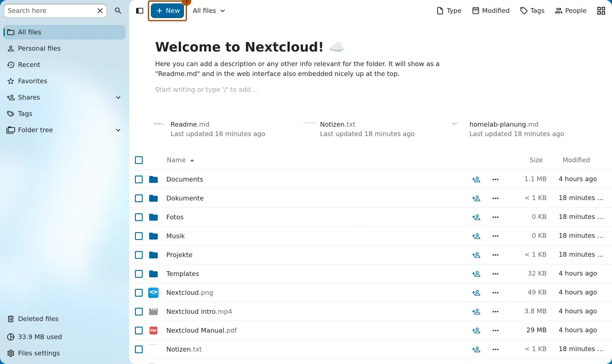612x364 pixels.
Task: Open actions menu for Musik
Action: pos(496,236)
